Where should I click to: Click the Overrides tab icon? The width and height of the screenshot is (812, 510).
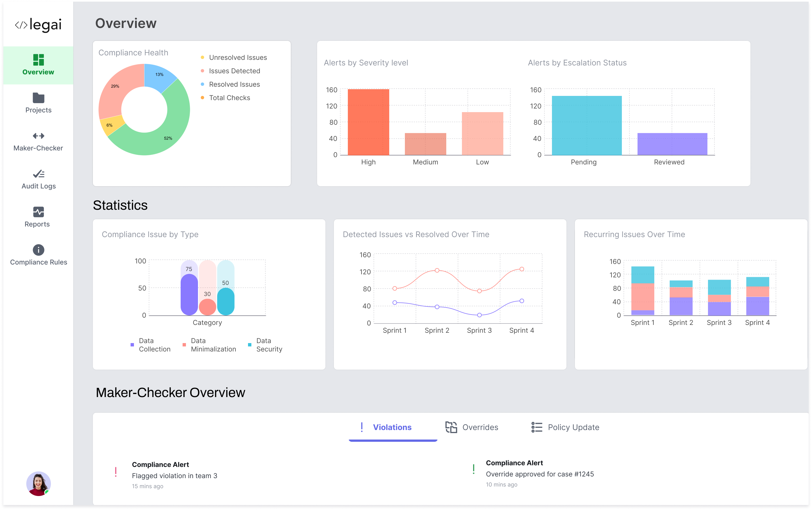coord(451,427)
